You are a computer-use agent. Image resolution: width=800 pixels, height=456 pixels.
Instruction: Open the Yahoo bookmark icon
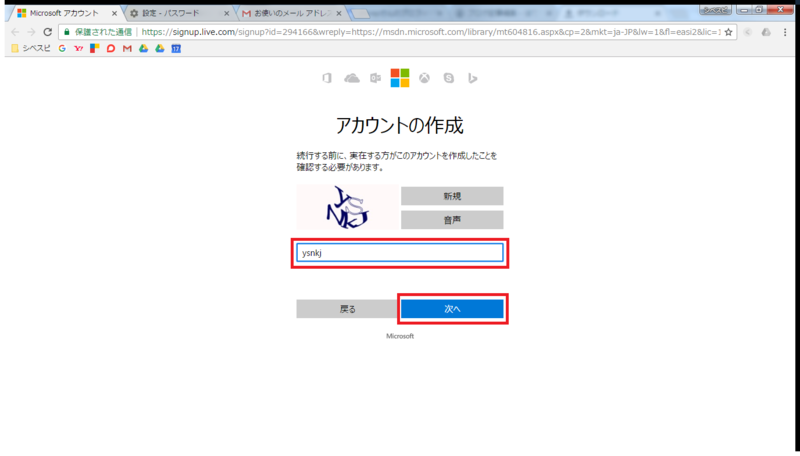(x=79, y=48)
